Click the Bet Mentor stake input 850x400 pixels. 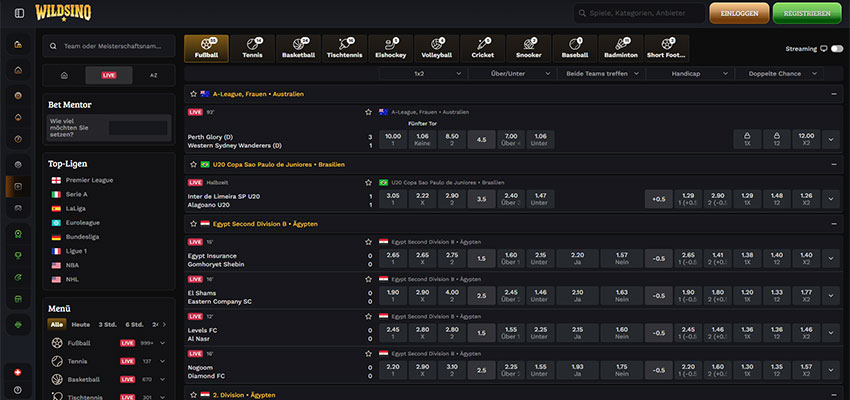[138, 128]
